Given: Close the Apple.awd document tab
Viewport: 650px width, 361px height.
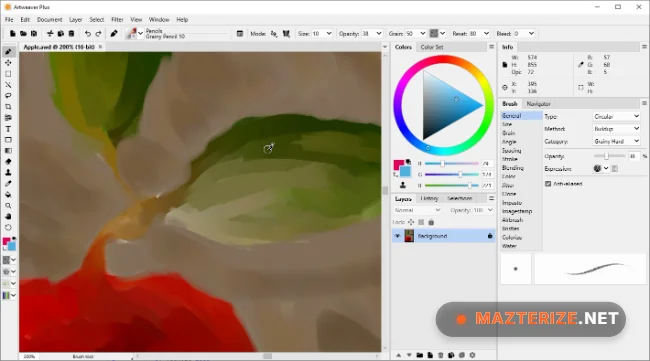Looking at the screenshot, I should [x=100, y=47].
